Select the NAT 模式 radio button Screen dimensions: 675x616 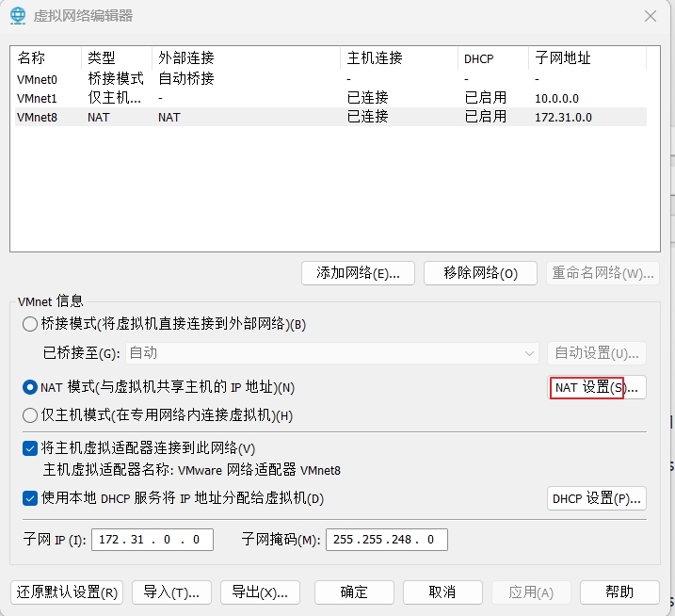pyautogui.click(x=30, y=387)
